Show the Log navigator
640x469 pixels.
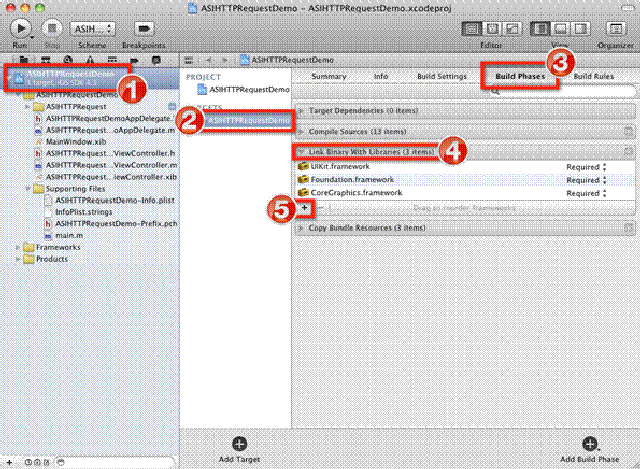[156, 60]
